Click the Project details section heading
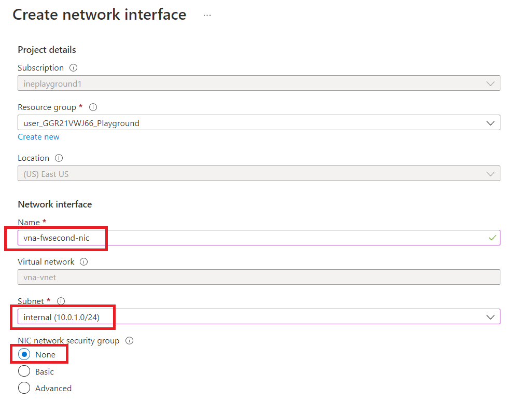Image resolution: width=532 pixels, height=401 pixels. (x=47, y=50)
